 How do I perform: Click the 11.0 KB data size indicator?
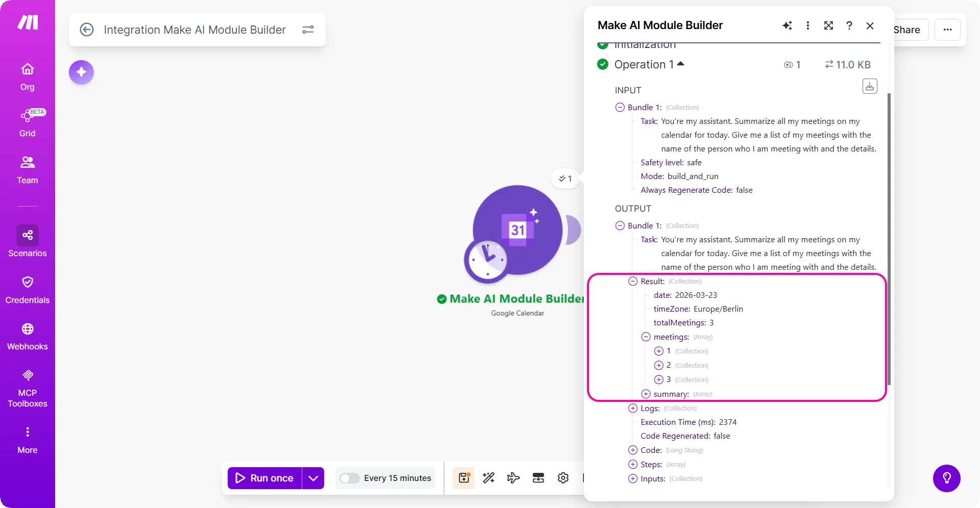click(x=848, y=65)
